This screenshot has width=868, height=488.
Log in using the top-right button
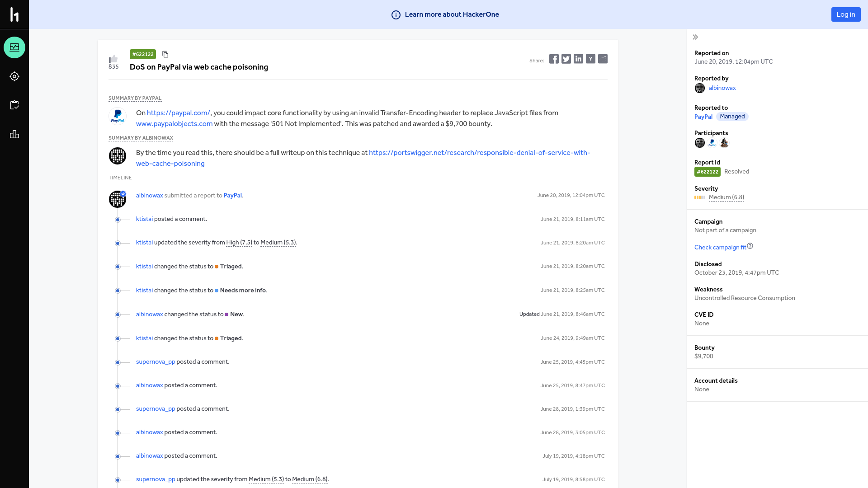[846, 14]
